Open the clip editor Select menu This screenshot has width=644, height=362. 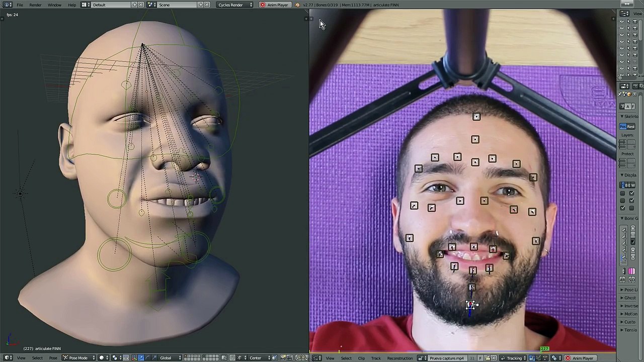(x=346, y=358)
